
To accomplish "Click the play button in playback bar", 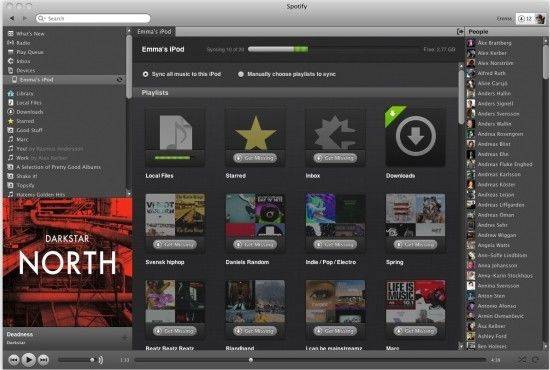I will pos(28,359).
